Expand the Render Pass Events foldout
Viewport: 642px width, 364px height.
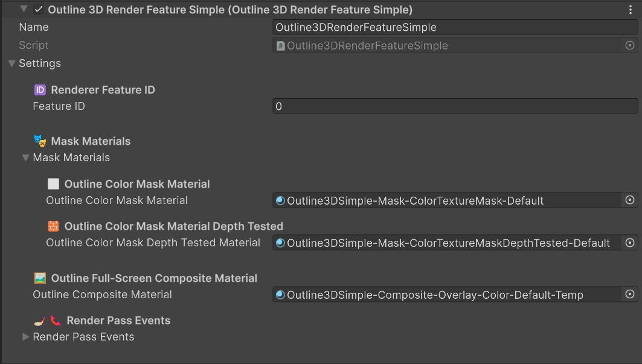(25, 337)
